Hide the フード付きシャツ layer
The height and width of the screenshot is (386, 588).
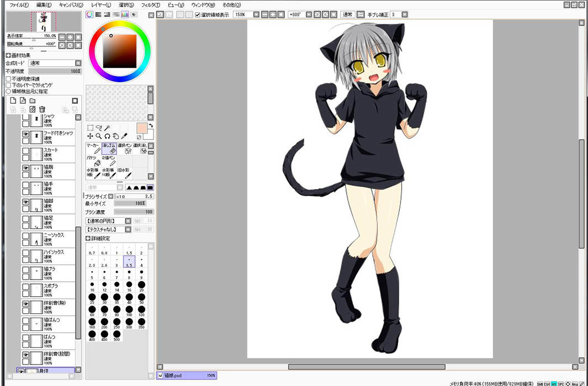tap(25, 134)
